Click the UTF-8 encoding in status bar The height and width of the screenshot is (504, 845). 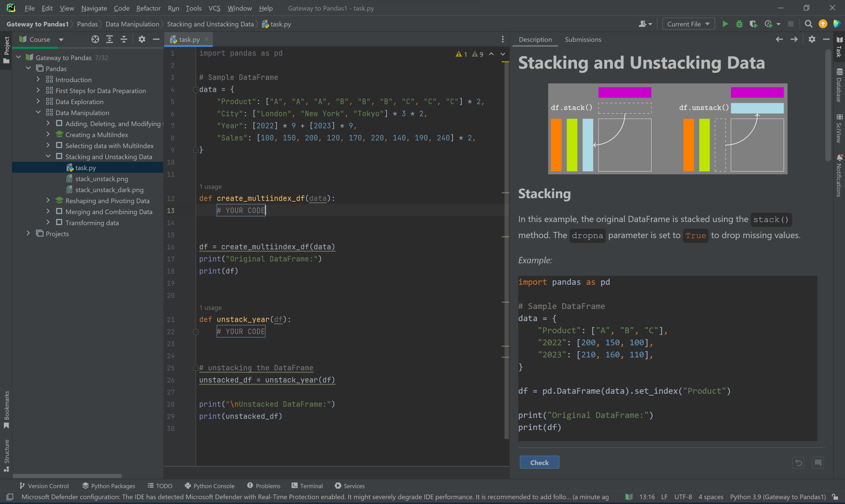[x=683, y=497]
